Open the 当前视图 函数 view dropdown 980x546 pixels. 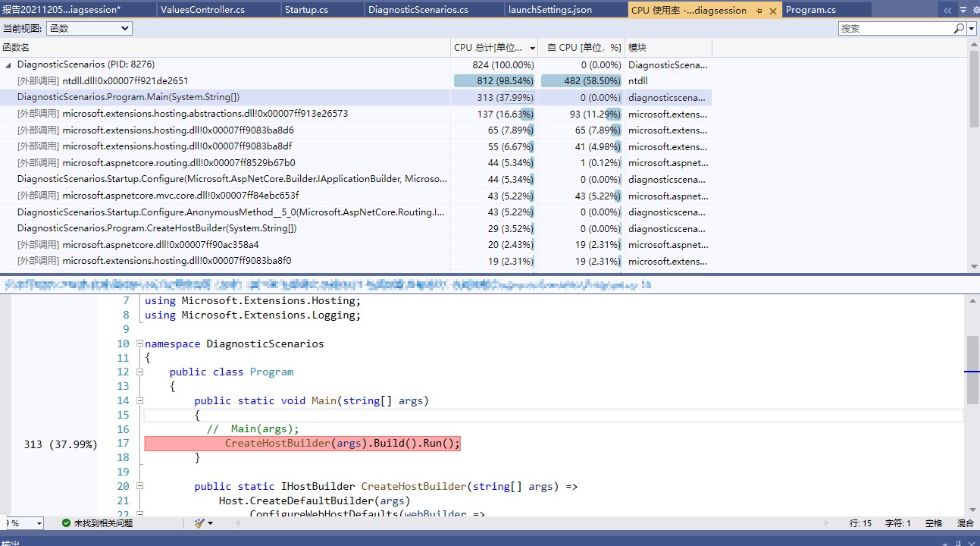[x=89, y=28]
